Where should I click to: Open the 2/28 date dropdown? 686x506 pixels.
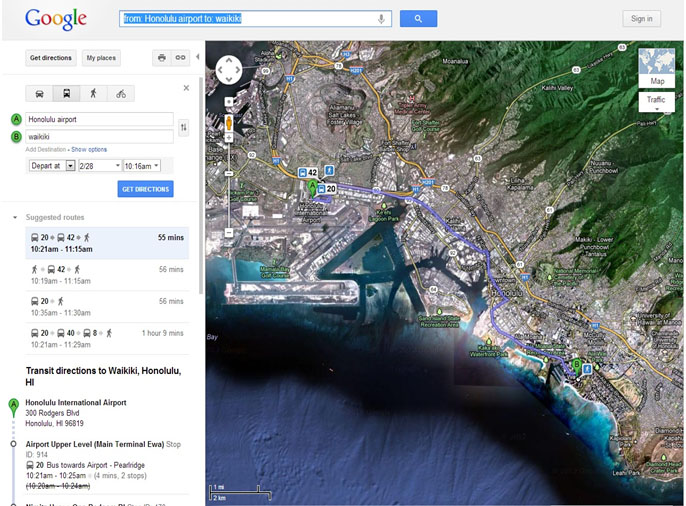(x=99, y=166)
